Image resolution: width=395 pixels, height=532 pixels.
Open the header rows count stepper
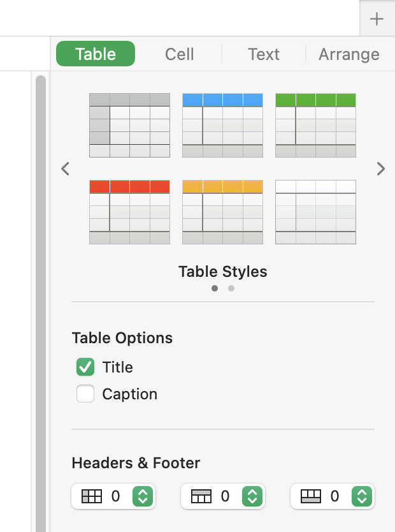253,496
